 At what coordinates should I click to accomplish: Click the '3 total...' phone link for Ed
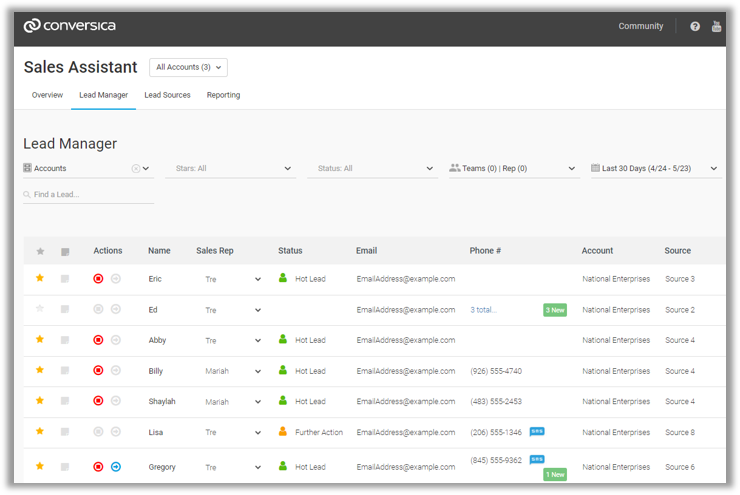click(x=483, y=310)
